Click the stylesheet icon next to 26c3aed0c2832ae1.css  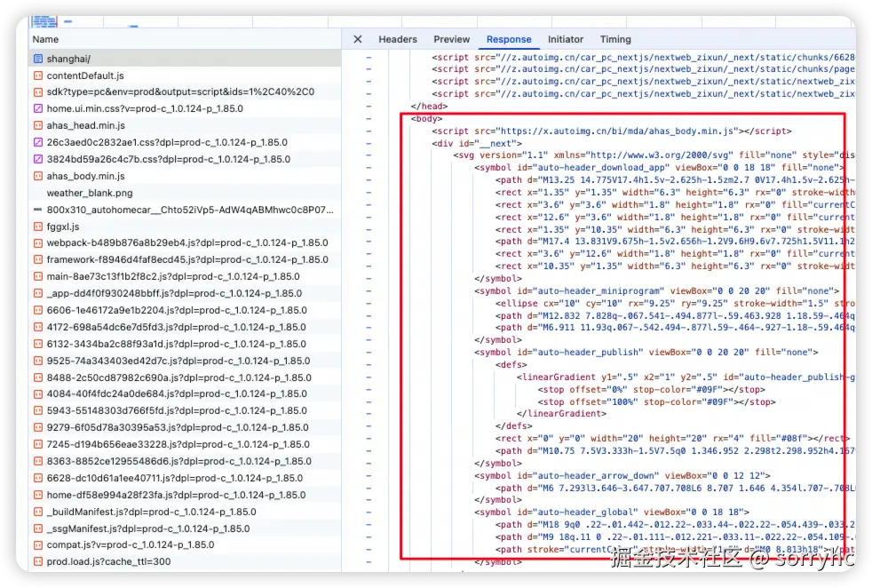tap(38, 142)
